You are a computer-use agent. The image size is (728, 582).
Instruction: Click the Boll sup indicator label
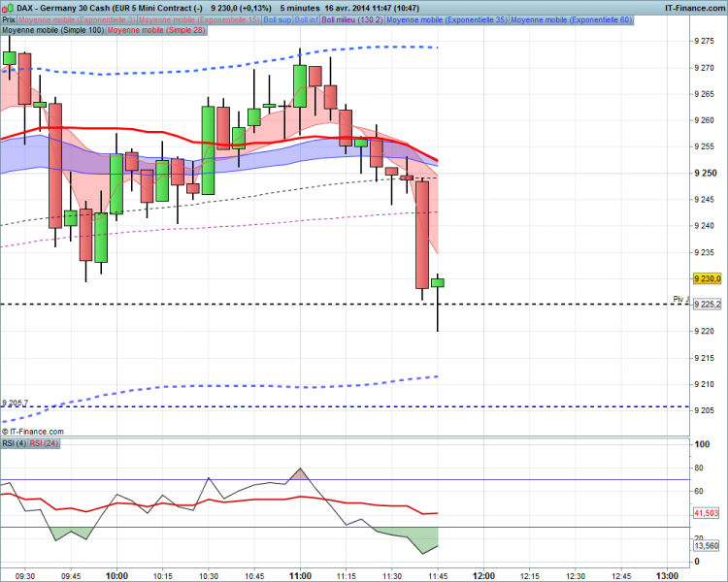[278, 20]
